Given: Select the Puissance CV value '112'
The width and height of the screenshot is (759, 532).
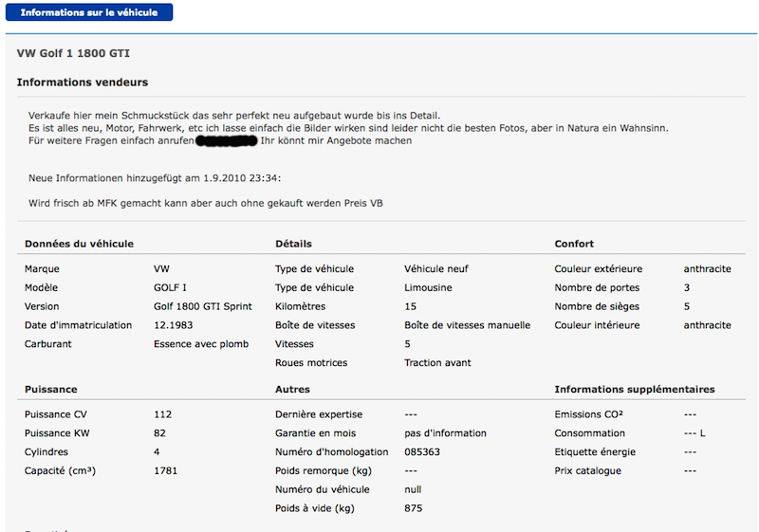Looking at the screenshot, I should [162, 414].
